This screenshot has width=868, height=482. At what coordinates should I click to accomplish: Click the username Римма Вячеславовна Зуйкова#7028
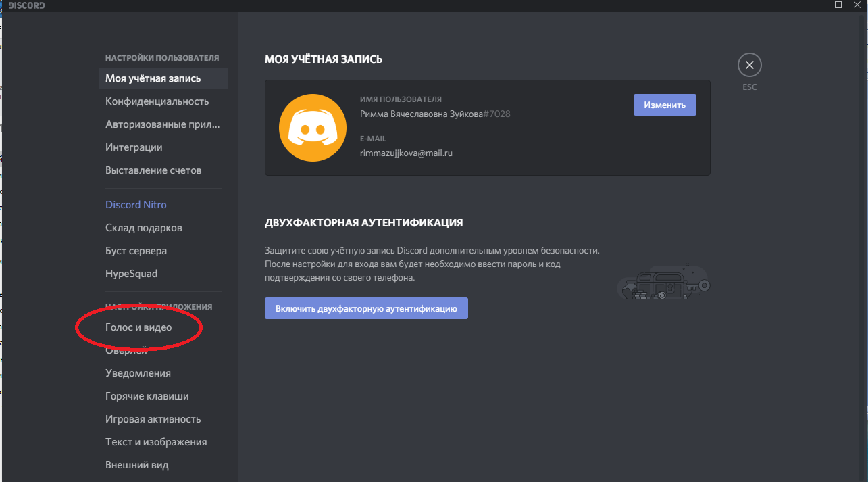pyautogui.click(x=435, y=114)
